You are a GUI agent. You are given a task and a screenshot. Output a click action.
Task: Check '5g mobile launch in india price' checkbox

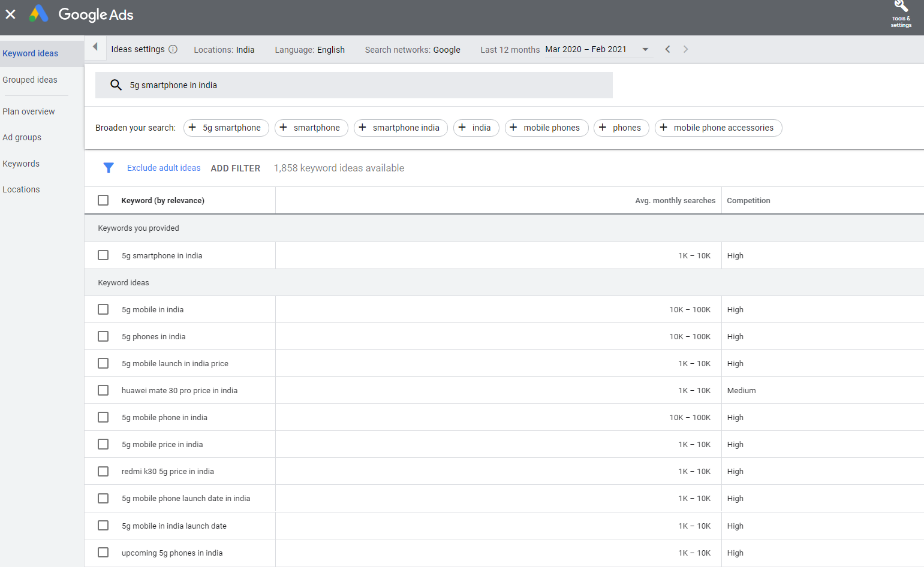coord(103,363)
